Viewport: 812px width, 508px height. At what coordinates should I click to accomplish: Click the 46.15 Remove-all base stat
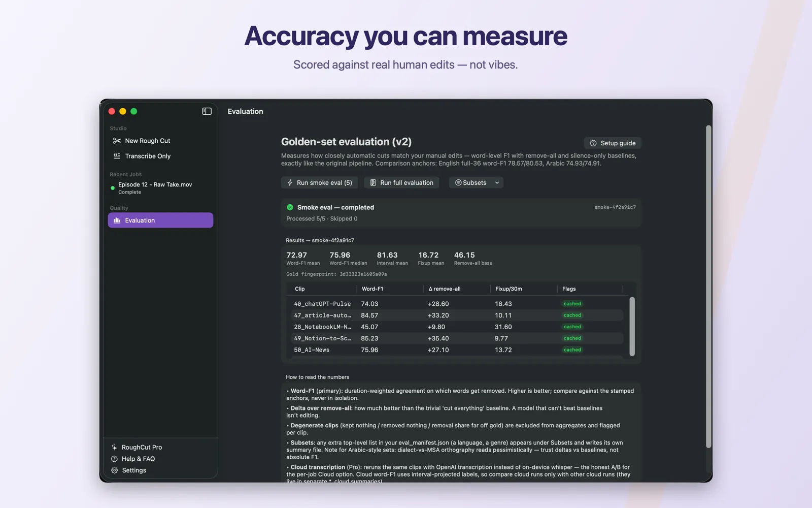pyautogui.click(x=473, y=258)
